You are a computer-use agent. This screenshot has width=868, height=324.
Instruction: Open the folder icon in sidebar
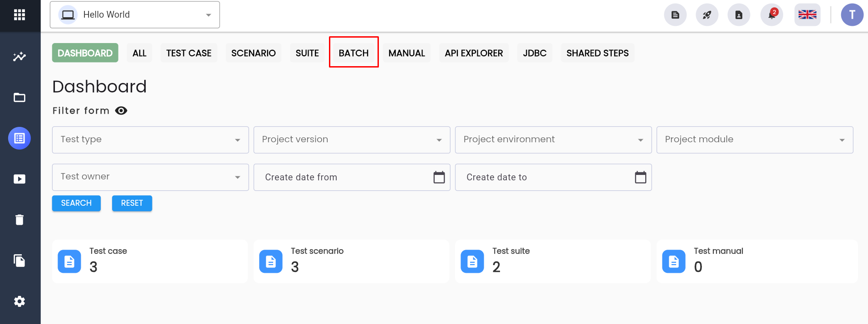tap(20, 97)
